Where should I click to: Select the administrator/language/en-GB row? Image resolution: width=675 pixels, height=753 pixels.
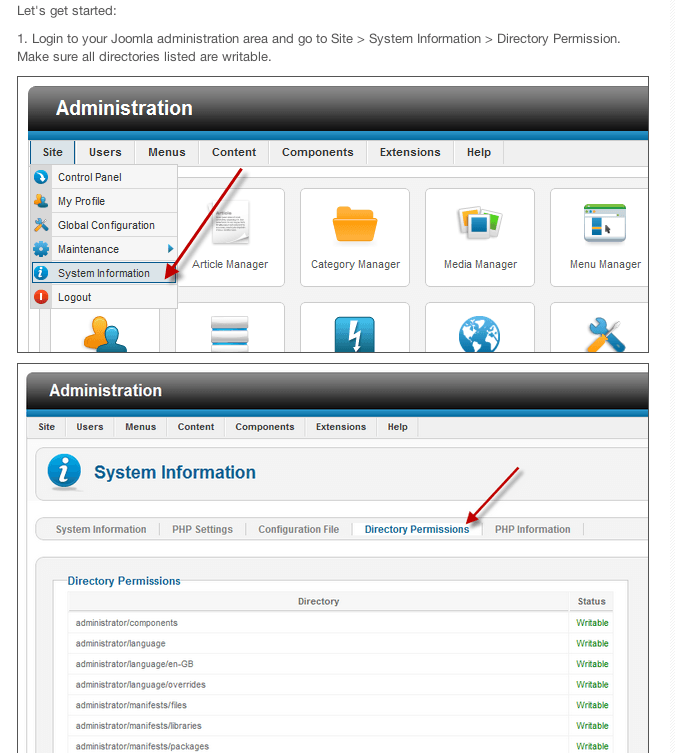point(340,664)
